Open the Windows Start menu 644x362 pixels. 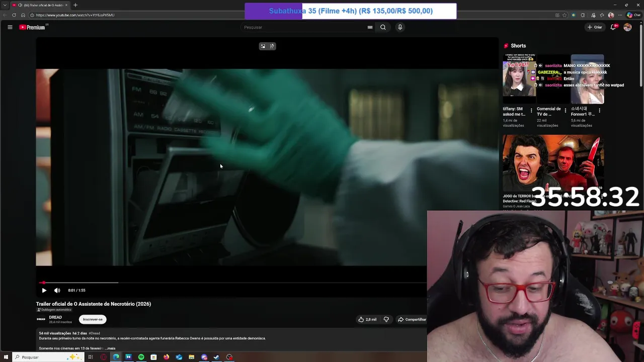pos(6,357)
